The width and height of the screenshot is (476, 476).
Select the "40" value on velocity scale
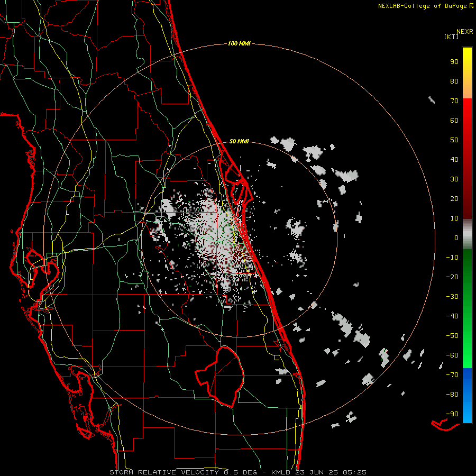click(x=454, y=159)
